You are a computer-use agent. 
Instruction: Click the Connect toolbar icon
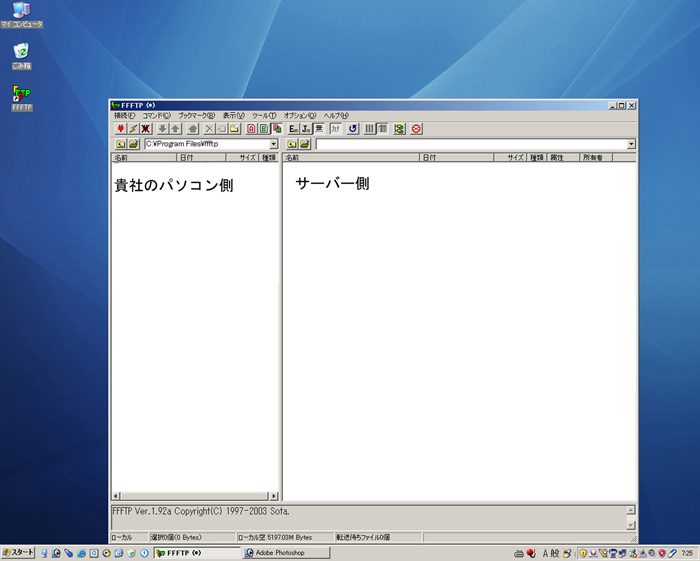[121, 129]
